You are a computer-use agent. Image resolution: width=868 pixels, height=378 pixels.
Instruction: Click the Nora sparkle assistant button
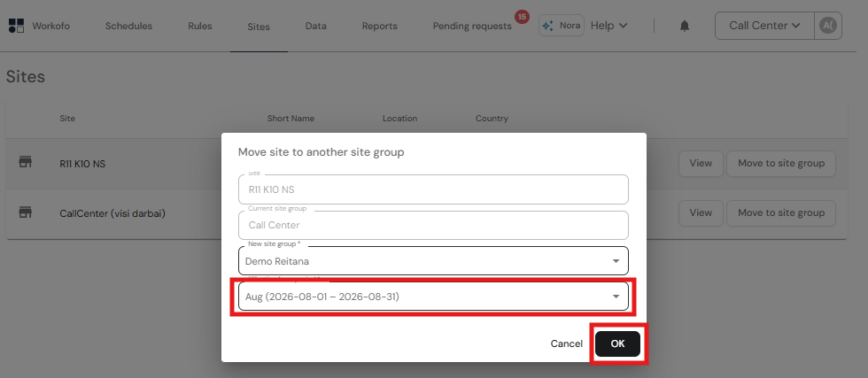pyautogui.click(x=562, y=26)
